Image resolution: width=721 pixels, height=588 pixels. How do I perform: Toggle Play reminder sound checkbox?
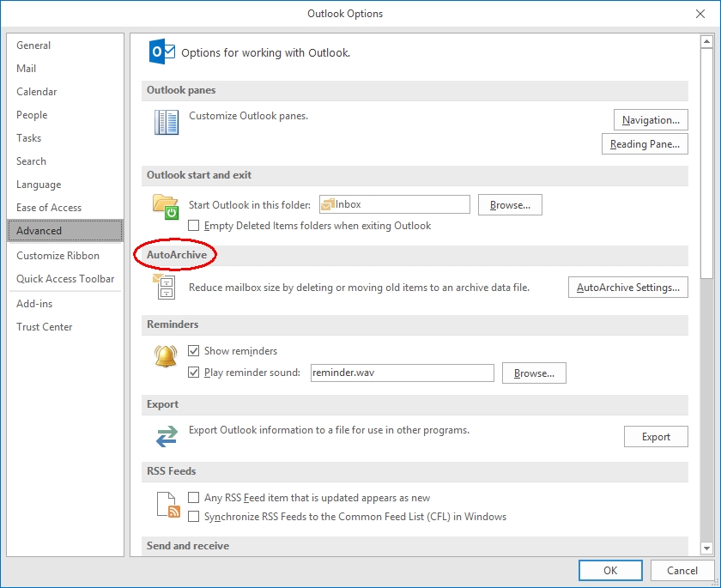pos(194,373)
